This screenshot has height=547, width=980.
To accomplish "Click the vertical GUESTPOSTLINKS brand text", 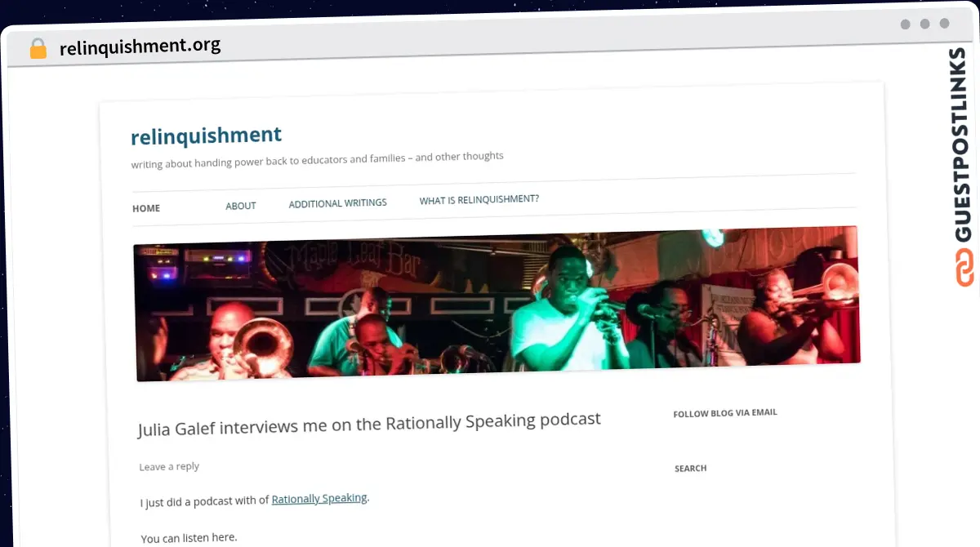I will (964, 145).
